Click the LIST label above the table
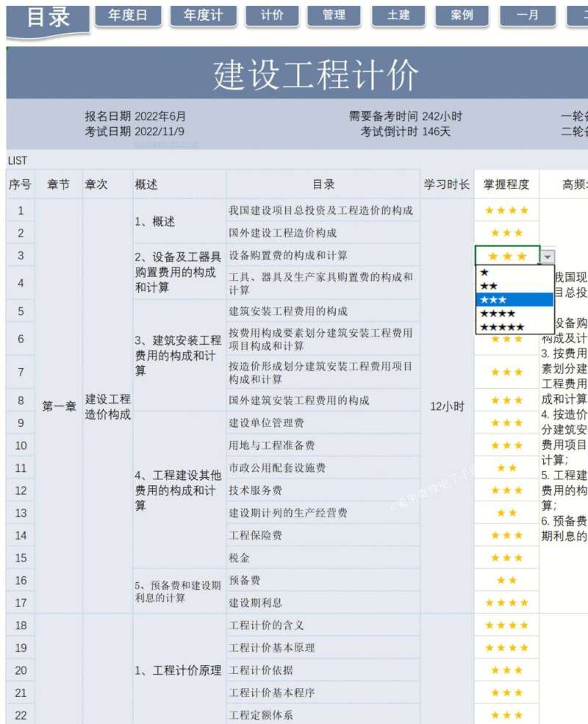 point(17,160)
